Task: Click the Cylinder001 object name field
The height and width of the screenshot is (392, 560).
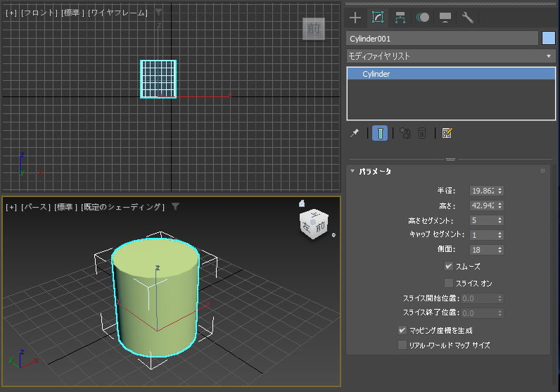Action: 442,38
